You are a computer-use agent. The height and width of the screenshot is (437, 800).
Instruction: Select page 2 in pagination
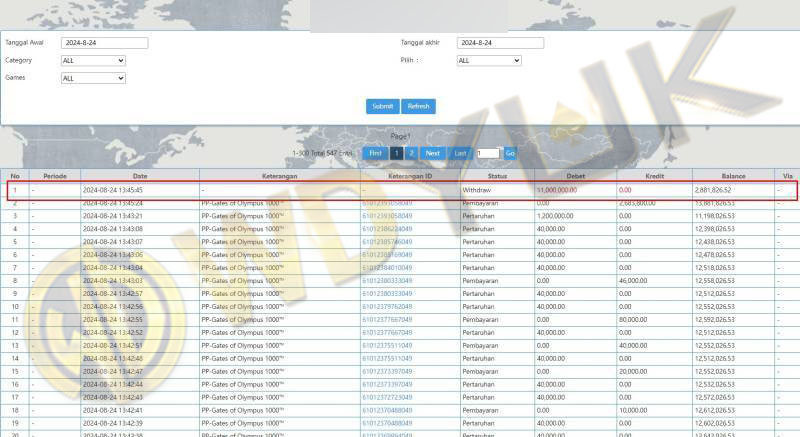tap(411, 153)
